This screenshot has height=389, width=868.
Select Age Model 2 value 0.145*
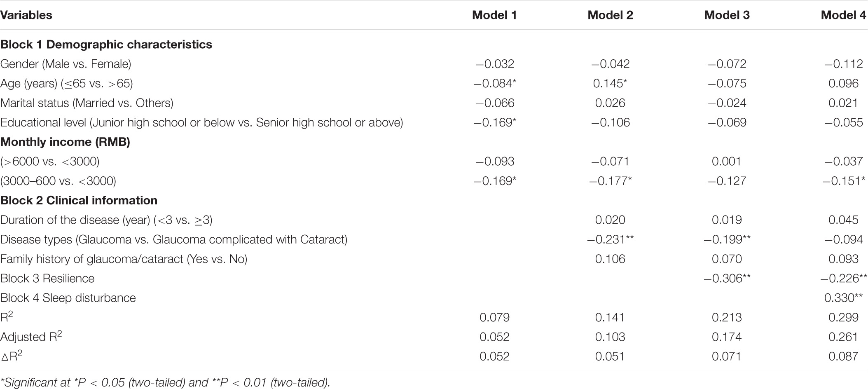tap(610, 83)
